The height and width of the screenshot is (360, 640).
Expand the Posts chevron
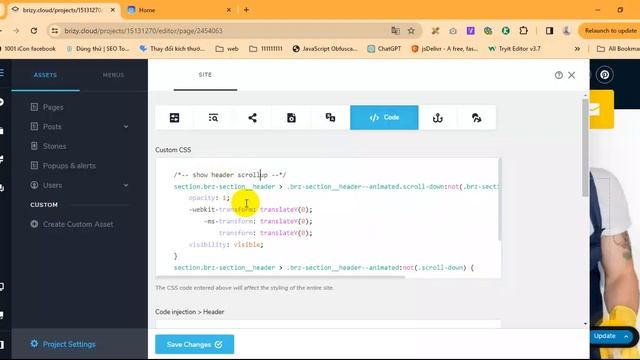126,127
